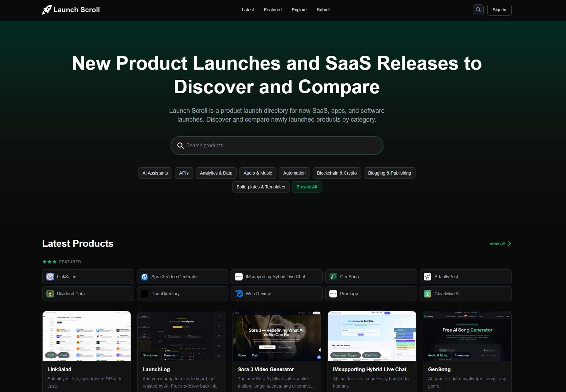Click the Proofapp icon
Image resolution: width=566 pixels, height=392 pixels.
[x=333, y=293]
